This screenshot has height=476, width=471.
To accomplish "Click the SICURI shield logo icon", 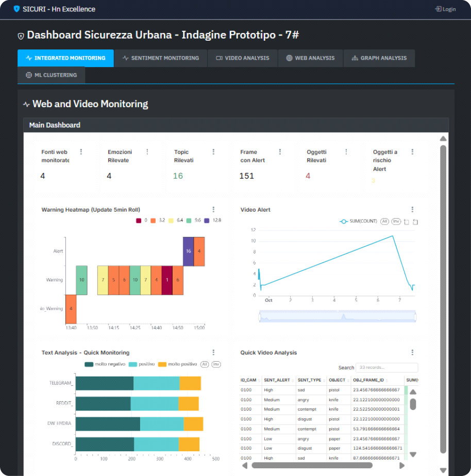I will click(x=16, y=9).
